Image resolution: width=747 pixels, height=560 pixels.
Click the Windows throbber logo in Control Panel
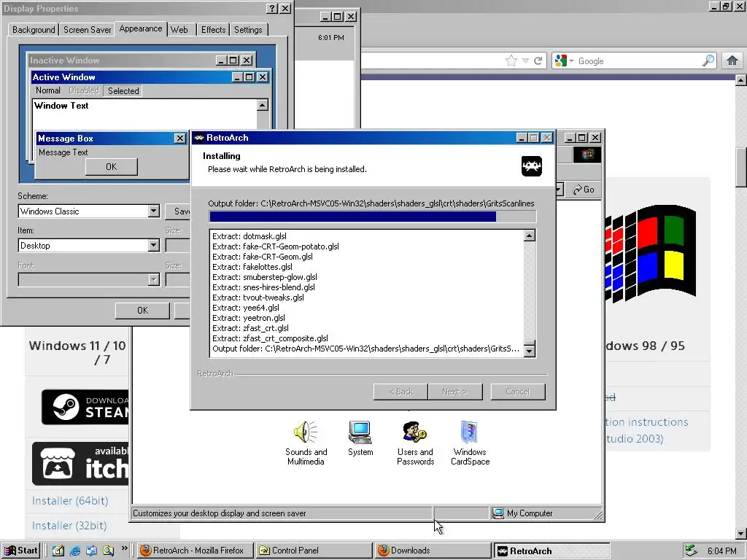coord(587,155)
